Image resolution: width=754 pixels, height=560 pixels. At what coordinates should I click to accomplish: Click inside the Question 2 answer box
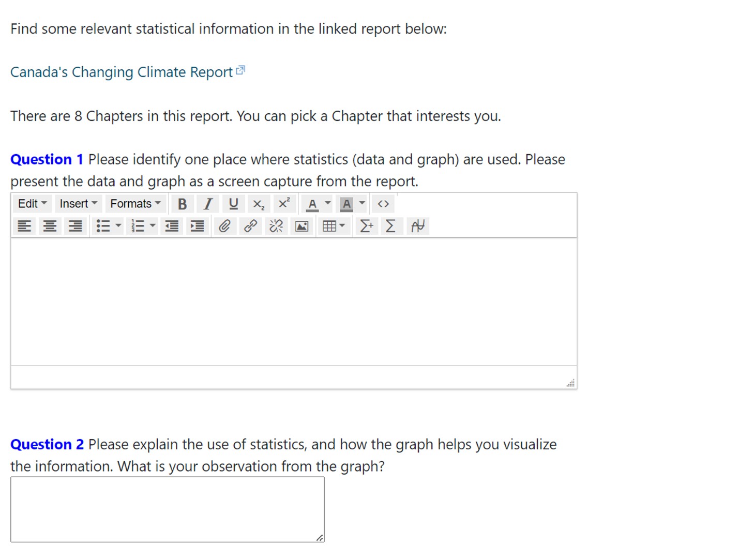click(x=165, y=509)
